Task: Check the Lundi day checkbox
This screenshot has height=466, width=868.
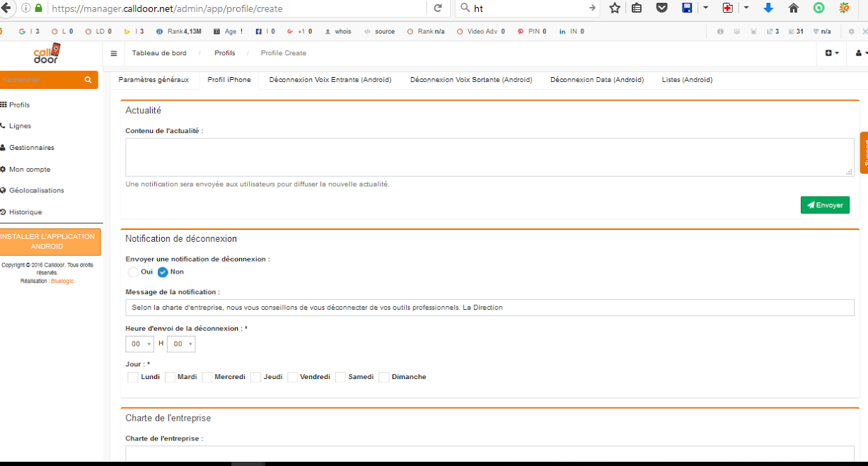Action: [133, 377]
